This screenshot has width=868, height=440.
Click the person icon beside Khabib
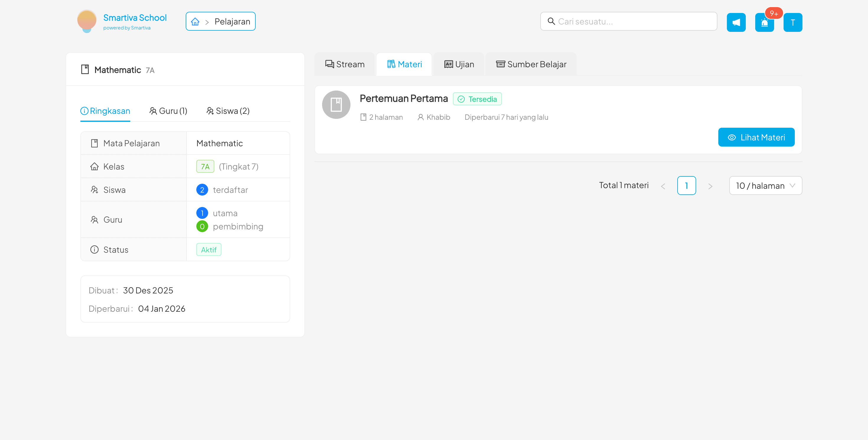point(420,117)
